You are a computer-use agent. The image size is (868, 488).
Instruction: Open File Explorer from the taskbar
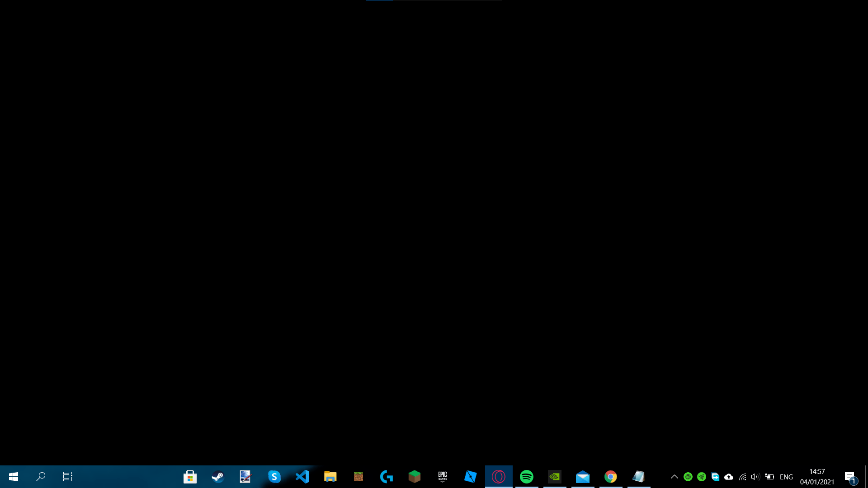(330, 477)
